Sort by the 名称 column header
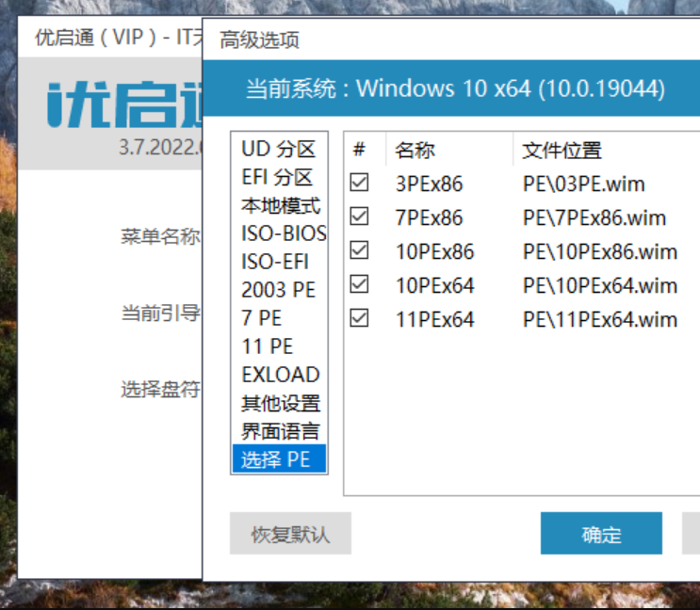This screenshot has width=700, height=610. pos(449,150)
